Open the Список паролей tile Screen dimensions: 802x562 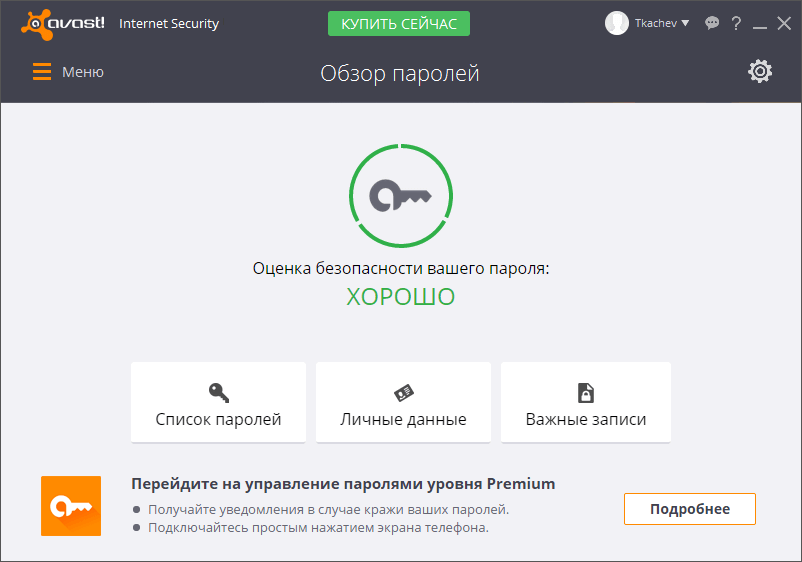click(218, 402)
